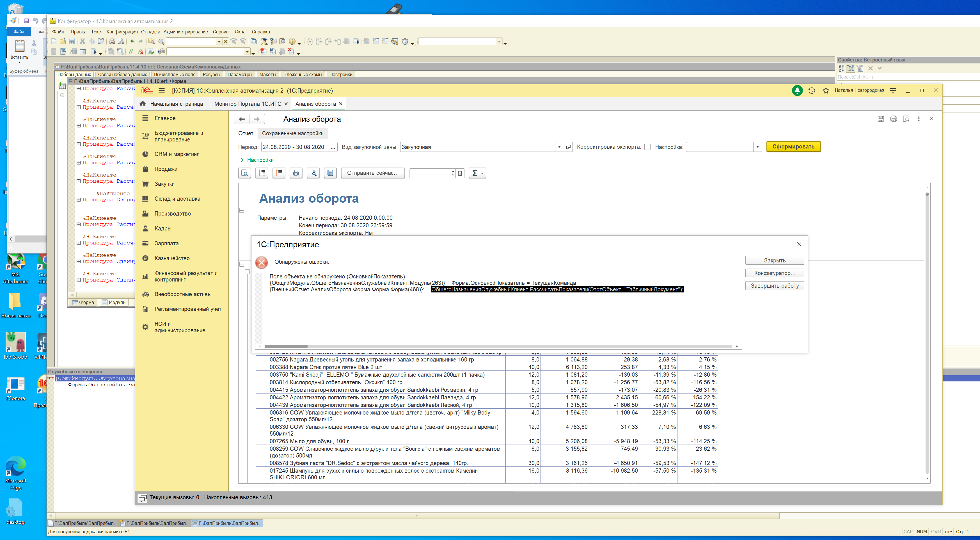The width and height of the screenshot is (980, 540).
Task: Open print preview in the report toolbar
Action: coord(313,173)
